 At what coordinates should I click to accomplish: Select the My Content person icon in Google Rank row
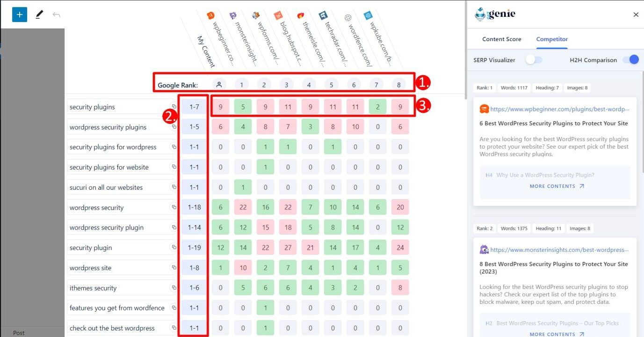pyautogui.click(x=219, y=84)
